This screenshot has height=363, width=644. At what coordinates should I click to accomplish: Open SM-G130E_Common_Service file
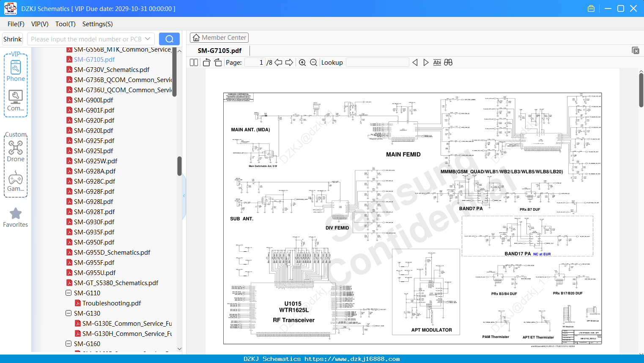pos(127,323)
